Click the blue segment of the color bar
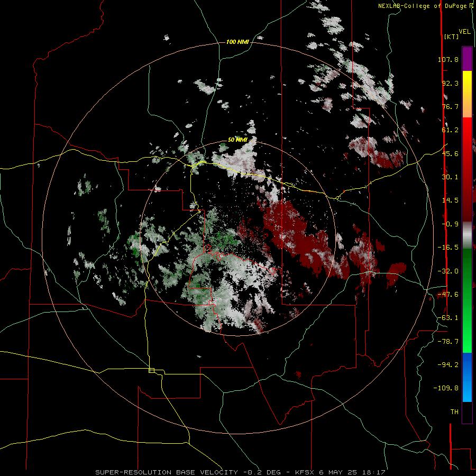The image size is (476, 476). 467,377
